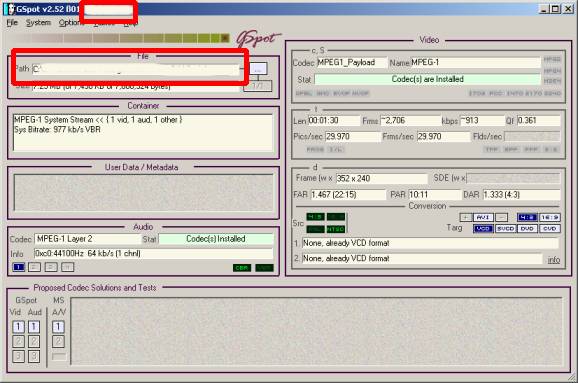Click the browse button beside Path field
The height and width of the screenshot is (383, 578).
pos(258,69)
